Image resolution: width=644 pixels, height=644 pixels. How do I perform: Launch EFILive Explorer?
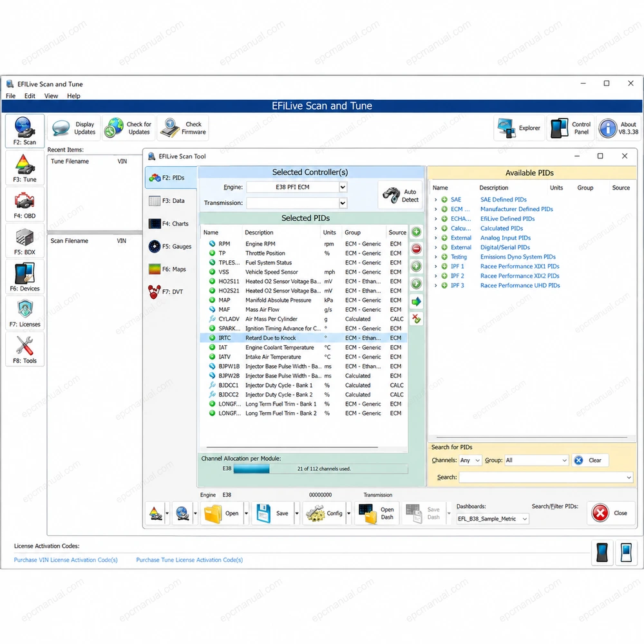[x=519, y=128]
